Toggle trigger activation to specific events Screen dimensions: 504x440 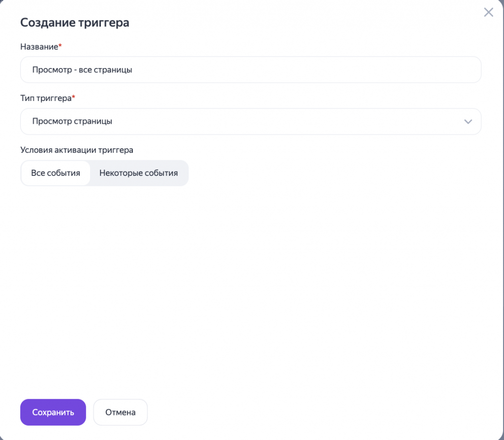(x=138, y=173)
